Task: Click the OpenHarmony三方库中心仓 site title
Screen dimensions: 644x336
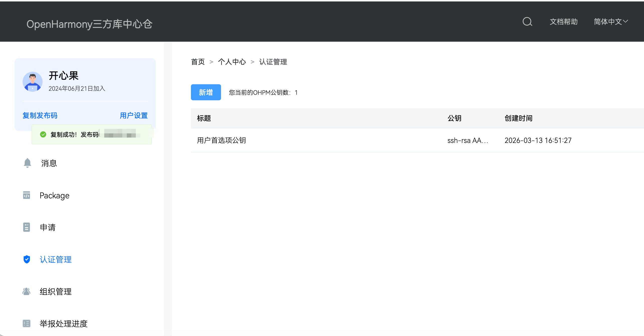Action: click(x=89, y=24)
